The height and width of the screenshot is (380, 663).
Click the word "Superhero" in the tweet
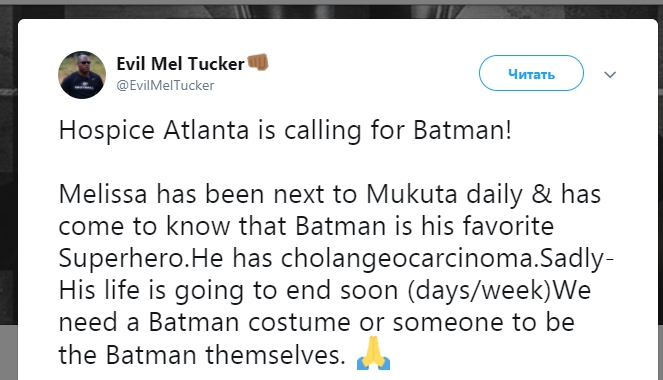coord(122,259)
